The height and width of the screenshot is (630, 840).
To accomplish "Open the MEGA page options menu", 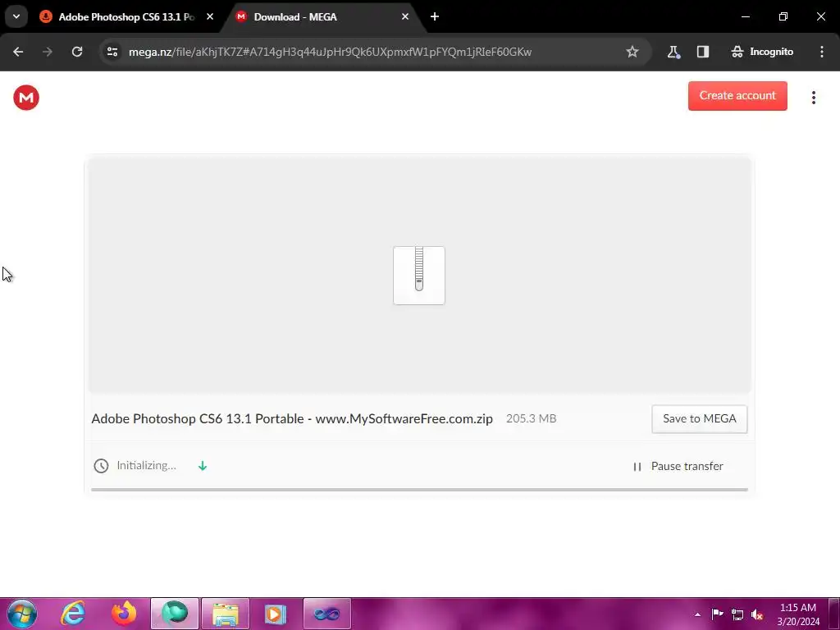I will 813,98.
